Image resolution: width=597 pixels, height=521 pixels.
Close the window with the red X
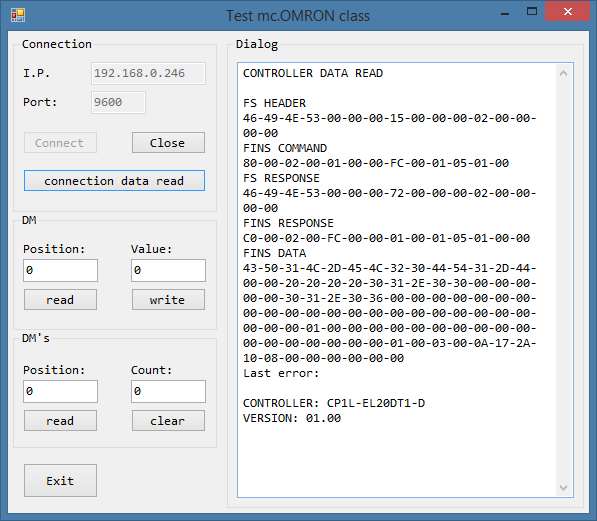coord(567,11)
